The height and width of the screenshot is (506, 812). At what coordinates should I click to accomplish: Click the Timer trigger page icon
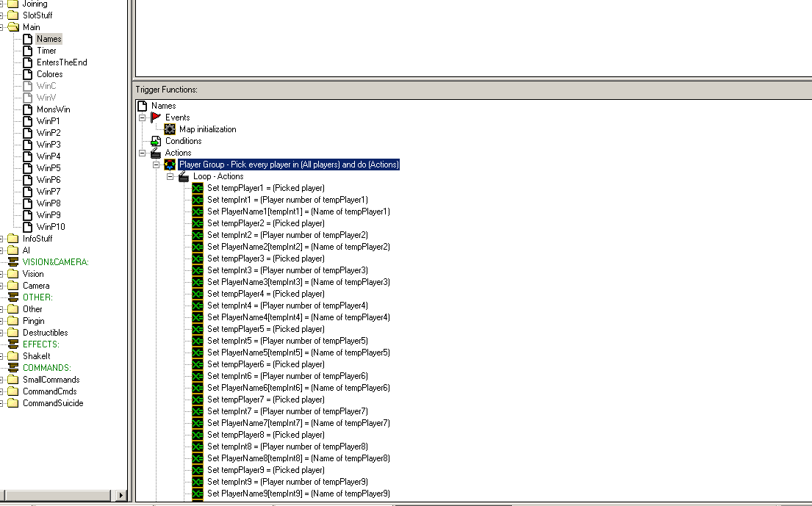28,51
